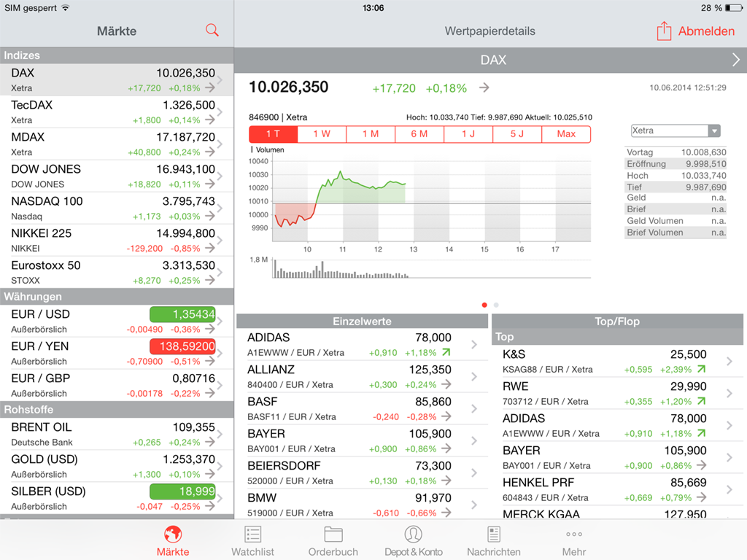Tap the share icon next to Abmelden

point(664,31)
